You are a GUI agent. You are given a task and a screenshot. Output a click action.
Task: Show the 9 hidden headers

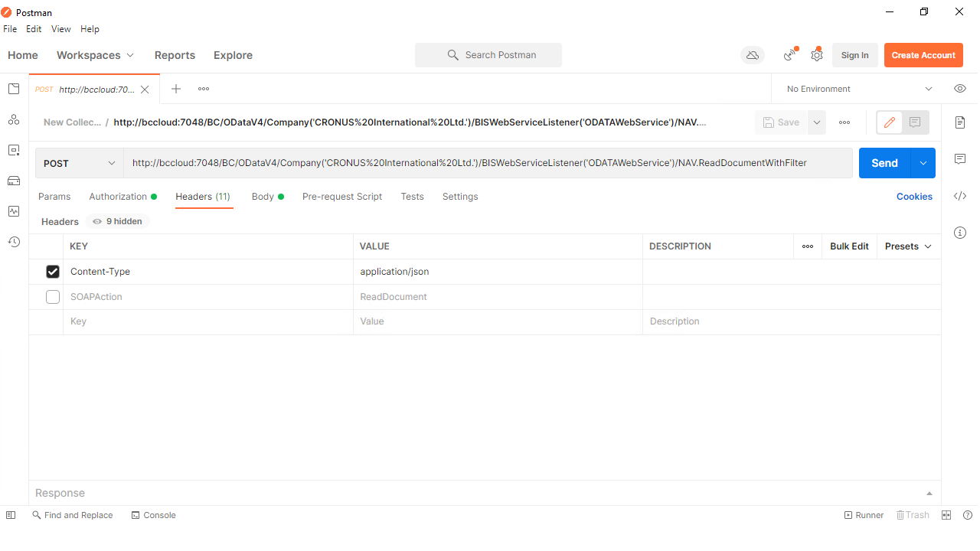[x=117, y=221]
